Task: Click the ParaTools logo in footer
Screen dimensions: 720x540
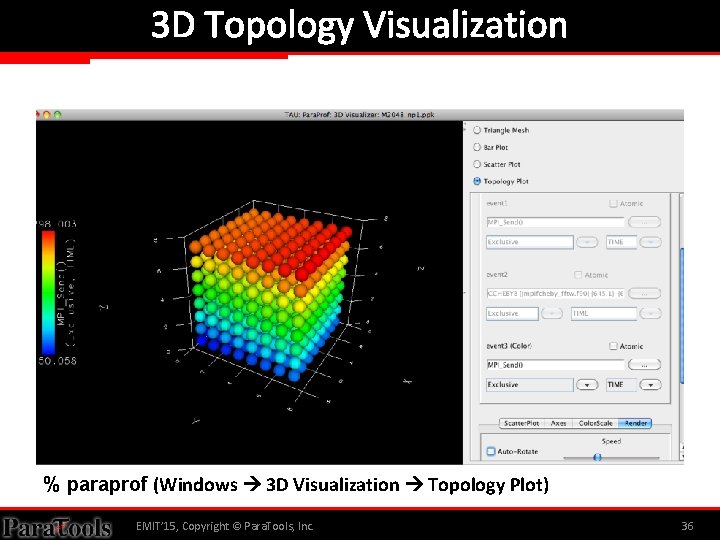Action: (56, 527)
